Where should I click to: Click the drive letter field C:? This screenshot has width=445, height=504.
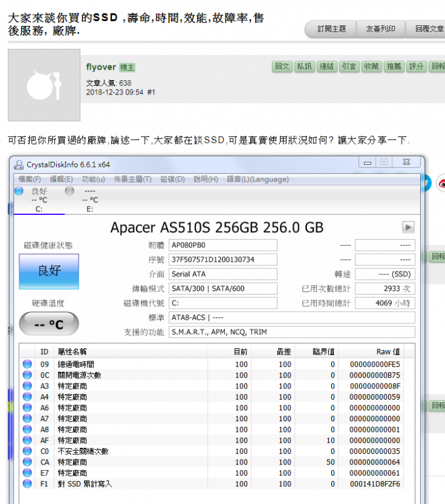pyautogui.click(x=223, y=303)
